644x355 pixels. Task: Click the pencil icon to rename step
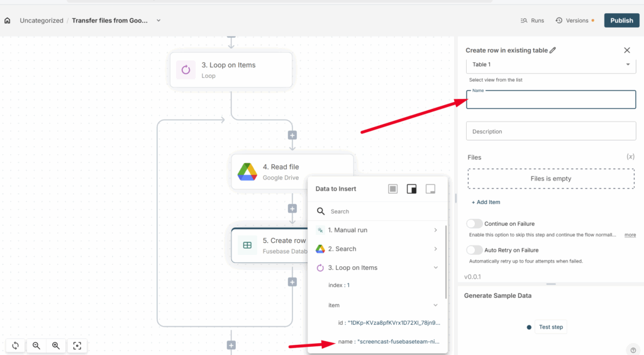click(553, 50)
